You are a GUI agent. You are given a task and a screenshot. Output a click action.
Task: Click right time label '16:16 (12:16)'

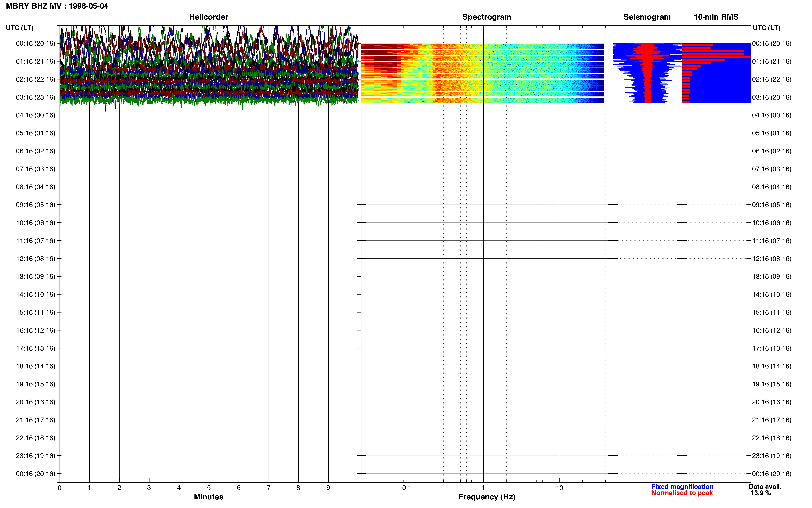click(772, 330)
